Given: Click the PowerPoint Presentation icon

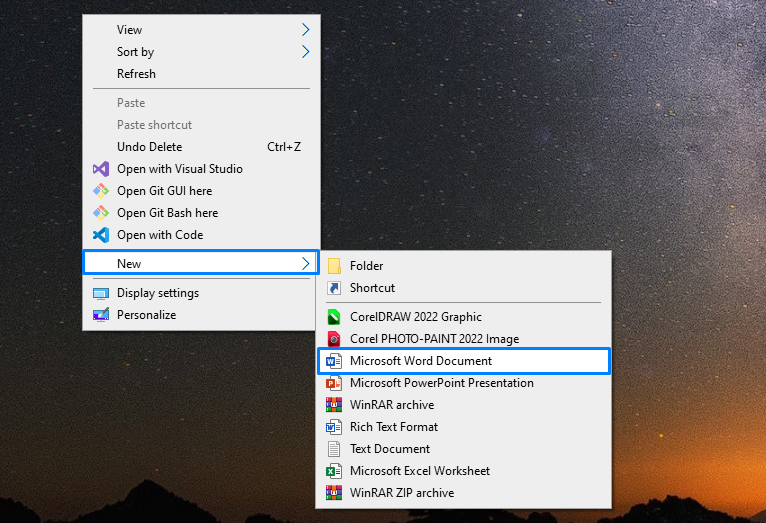Looking at the screenshot, I should coord(334,383).
